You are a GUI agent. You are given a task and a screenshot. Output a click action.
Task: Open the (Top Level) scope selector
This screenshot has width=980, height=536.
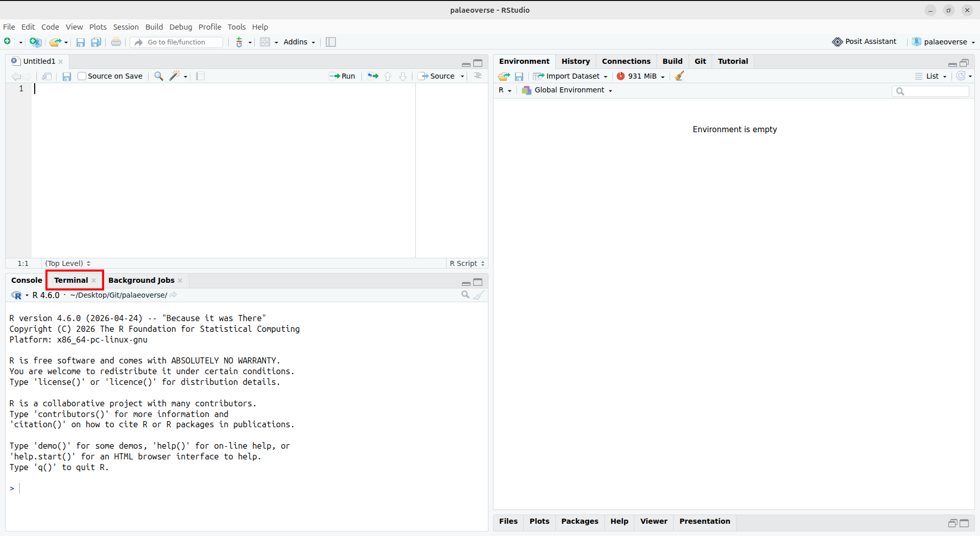coord(68,263)
